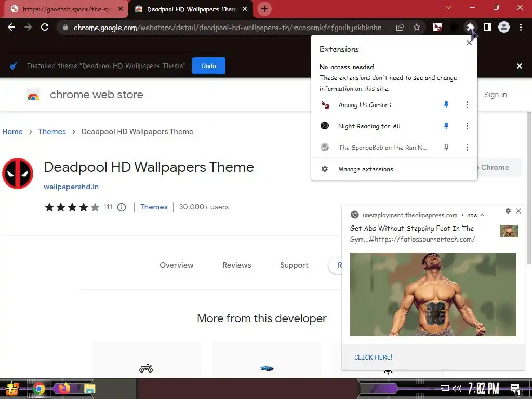Screen dimensions: 532x399
Task: Open the tab search chevron
Action: [x=448, y=7]
